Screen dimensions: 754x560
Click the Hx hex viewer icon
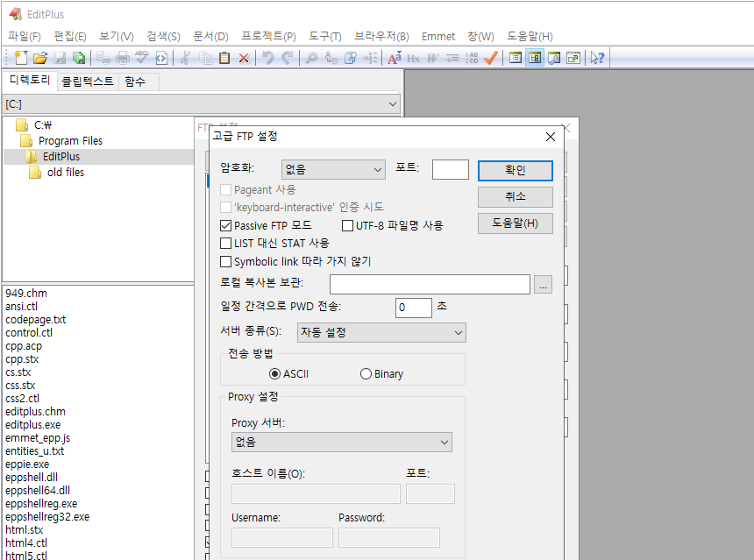point(414,58)
